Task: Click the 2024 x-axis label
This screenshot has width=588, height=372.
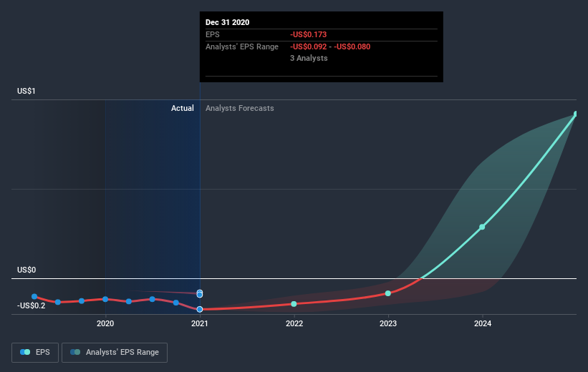Action: [483, 323]
